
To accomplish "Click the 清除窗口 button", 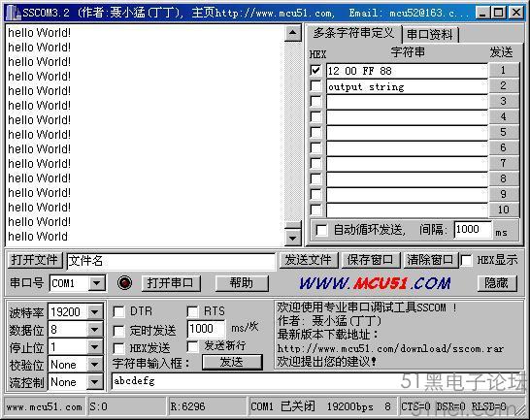I will pyautogui.click(x=430, y=260).
